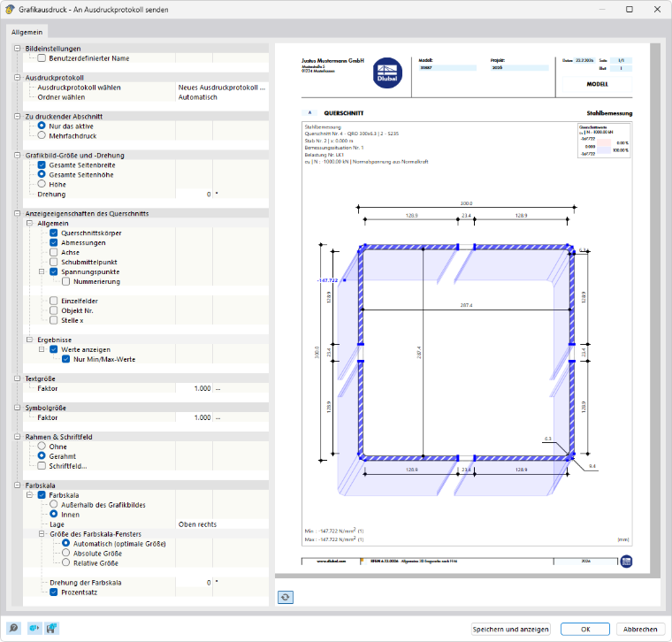The height and width of the screenshot is (642, 672).
Task: Collapse the Bildeinstellungen section
Action: 17,49
